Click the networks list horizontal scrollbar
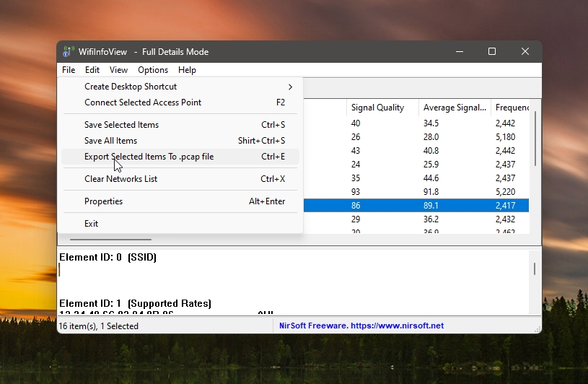588x384 pixels. 110,239
